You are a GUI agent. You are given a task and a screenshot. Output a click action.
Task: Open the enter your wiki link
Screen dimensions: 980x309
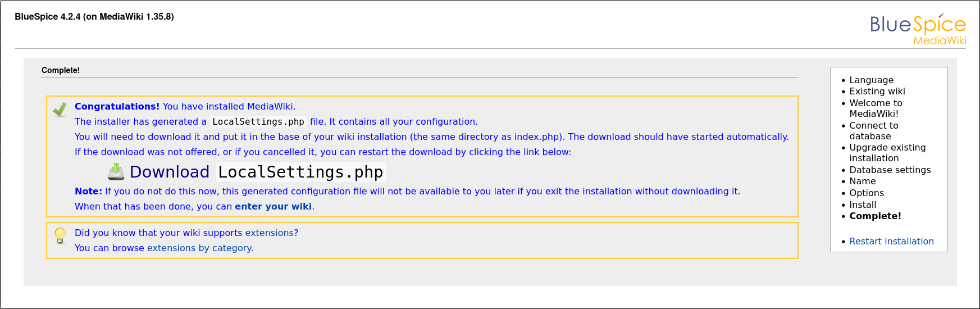274,206
